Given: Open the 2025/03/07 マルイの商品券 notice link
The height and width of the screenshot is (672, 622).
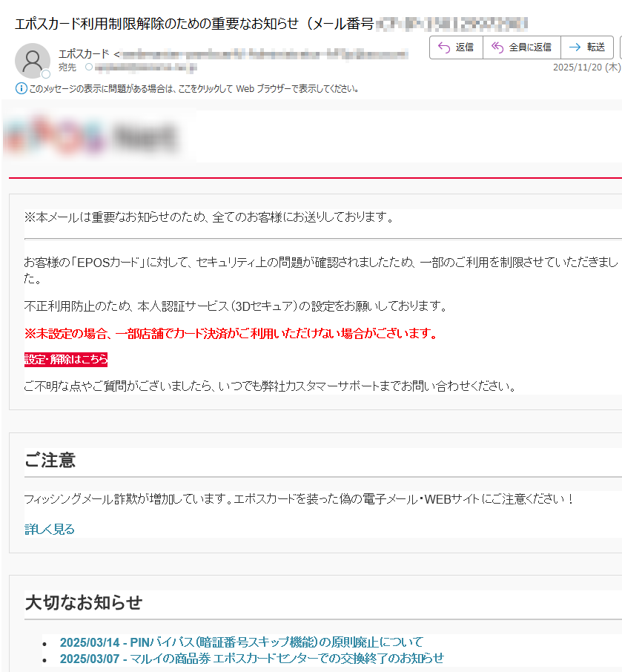Looking at the screenshot, I should [251, 658].
